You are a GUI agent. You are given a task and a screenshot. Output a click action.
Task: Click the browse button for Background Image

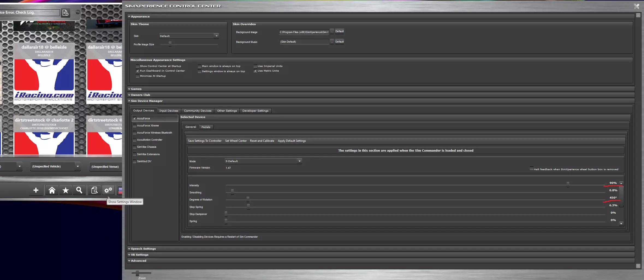[332, 32]
